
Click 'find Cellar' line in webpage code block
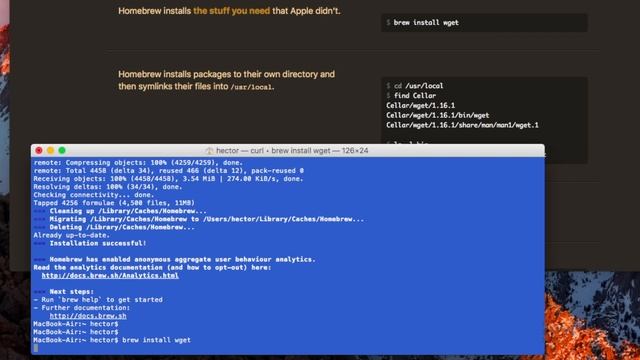(411, 96)
